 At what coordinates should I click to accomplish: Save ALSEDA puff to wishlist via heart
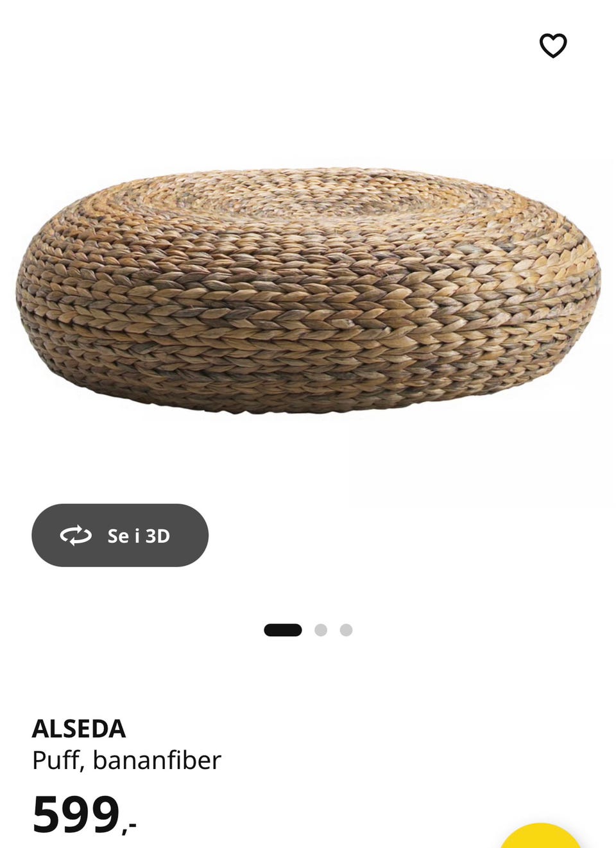click(553, 46)
